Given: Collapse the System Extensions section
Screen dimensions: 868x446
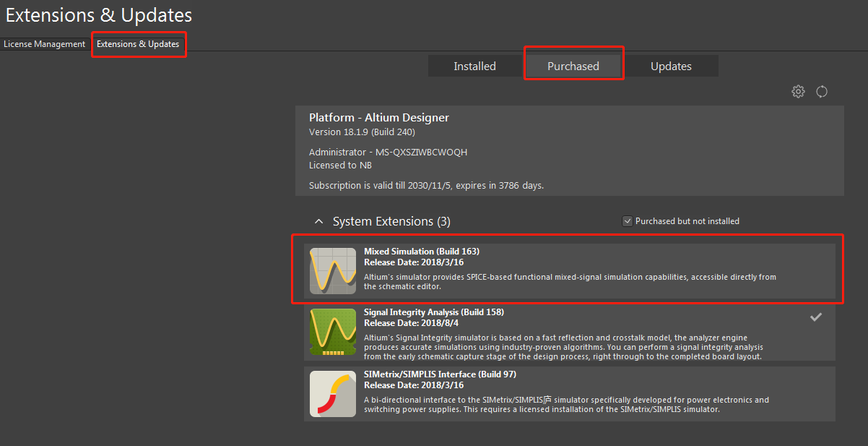Looking at the screenshot, I should coord(318,221).
